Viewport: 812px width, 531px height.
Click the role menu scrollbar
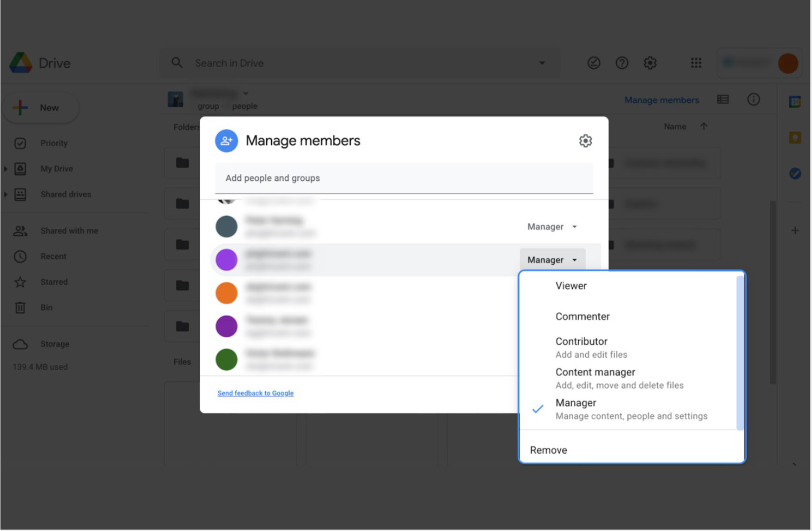(740, 352)
